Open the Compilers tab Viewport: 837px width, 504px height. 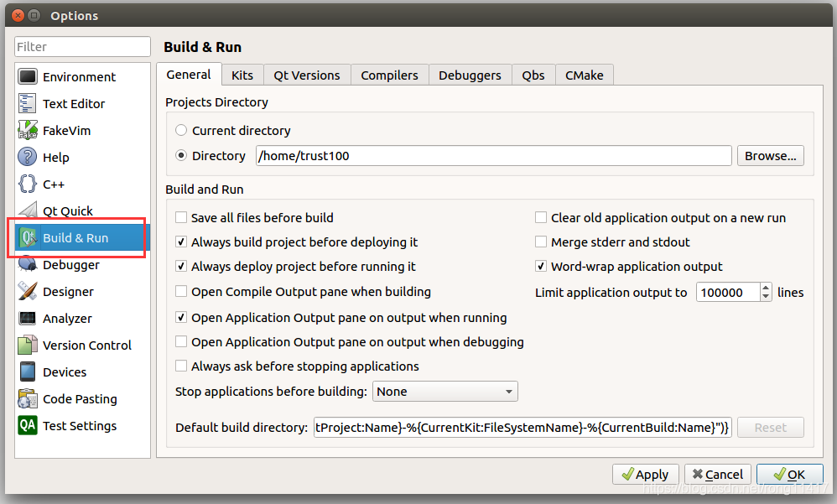tap(389, 75)
